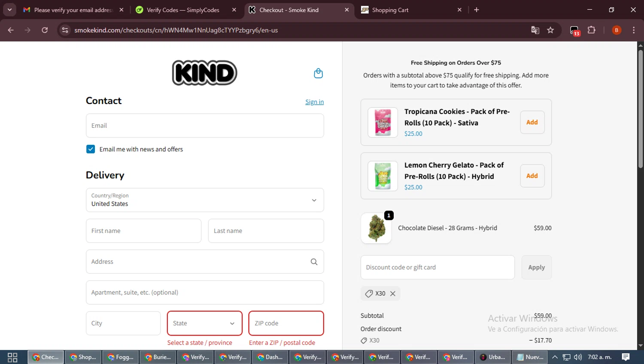Click the First name field
This screenshot has height=364, width=644.
coord(143,231)
